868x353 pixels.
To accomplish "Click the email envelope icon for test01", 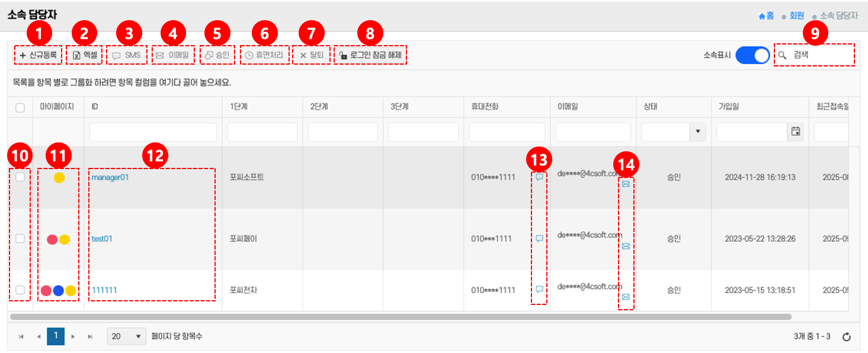I will (x=626, y=246).
